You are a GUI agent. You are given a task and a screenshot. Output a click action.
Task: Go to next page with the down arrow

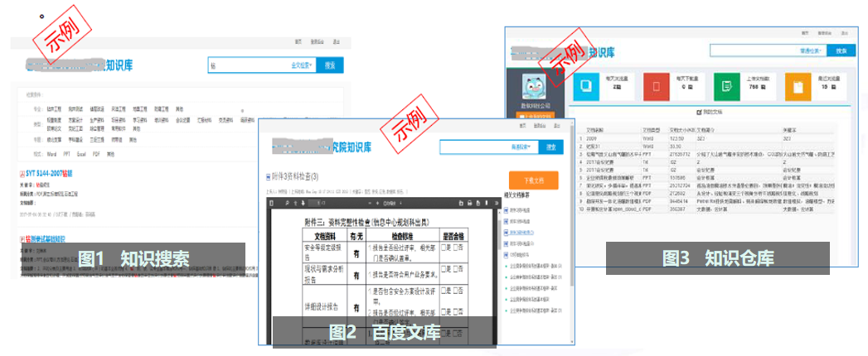coord(303,203)
